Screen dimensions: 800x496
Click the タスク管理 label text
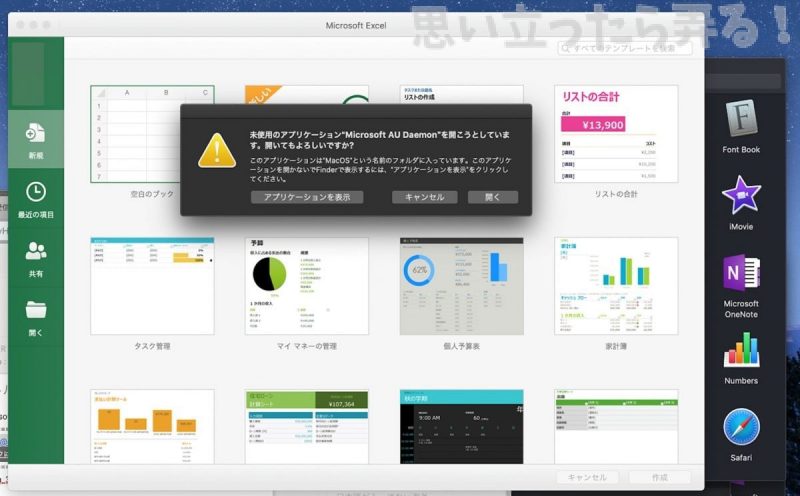pos(152,346)
